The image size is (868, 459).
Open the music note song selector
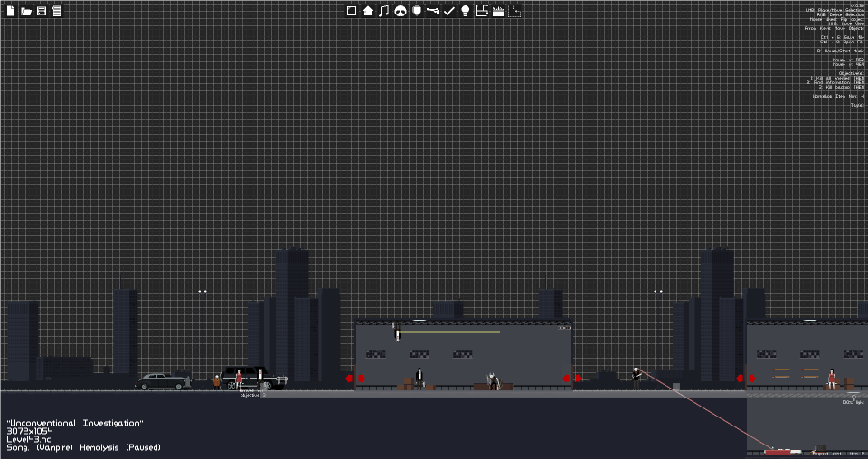click(x=383, y=11)
